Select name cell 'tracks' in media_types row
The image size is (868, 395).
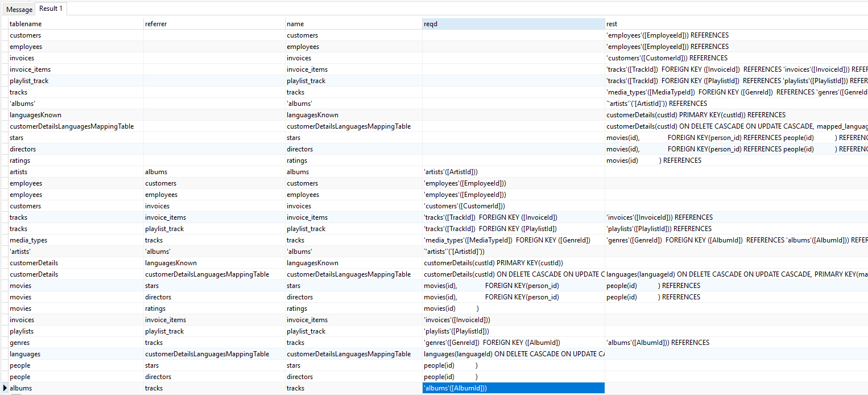tap(353, 240)
